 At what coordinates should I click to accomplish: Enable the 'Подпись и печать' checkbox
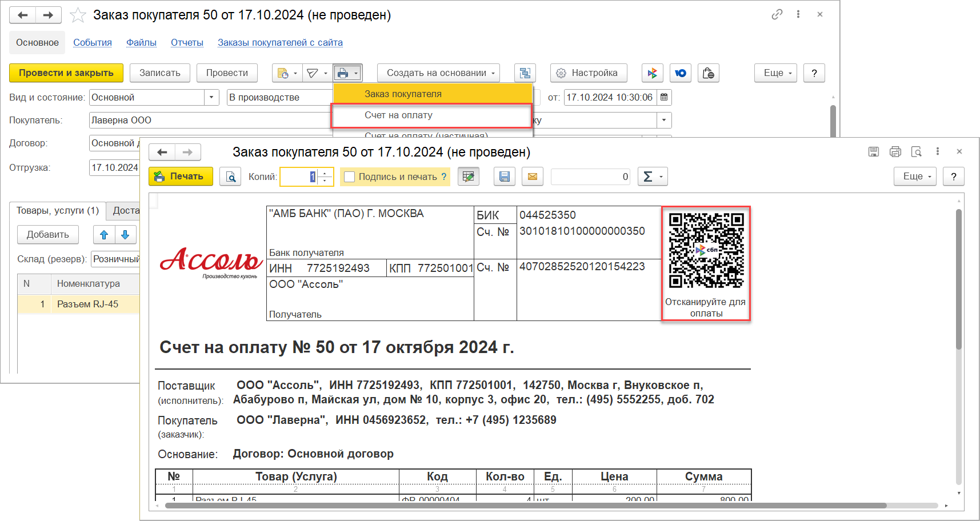(350, 177)
